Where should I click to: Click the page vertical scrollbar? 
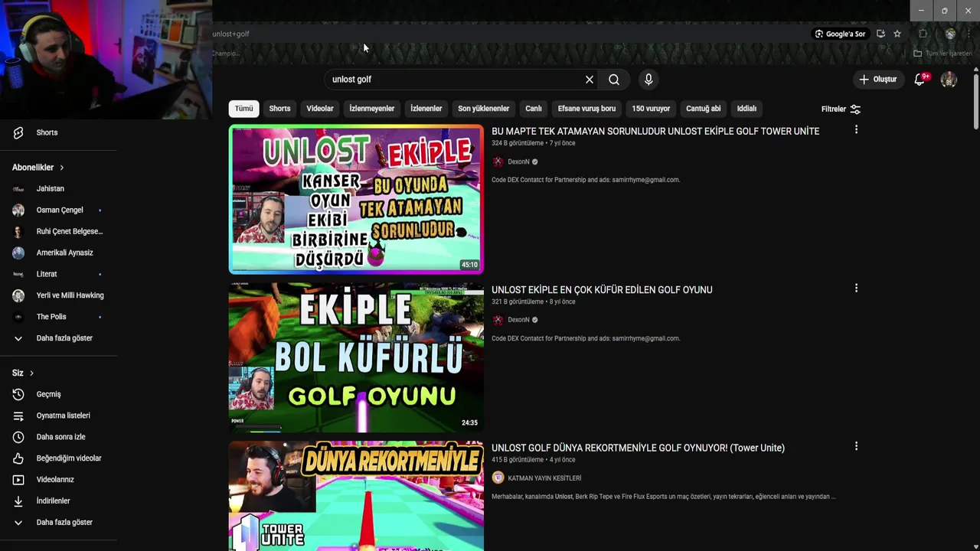tap(975, 101)
